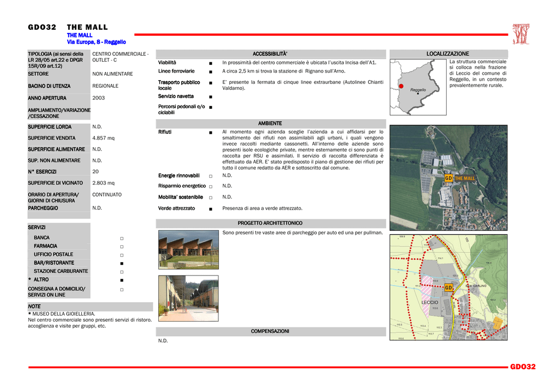This screenshot has width=555, height=392.
Task: Toggle the Viabilità checkbox
Action: (x=211, y=63)
